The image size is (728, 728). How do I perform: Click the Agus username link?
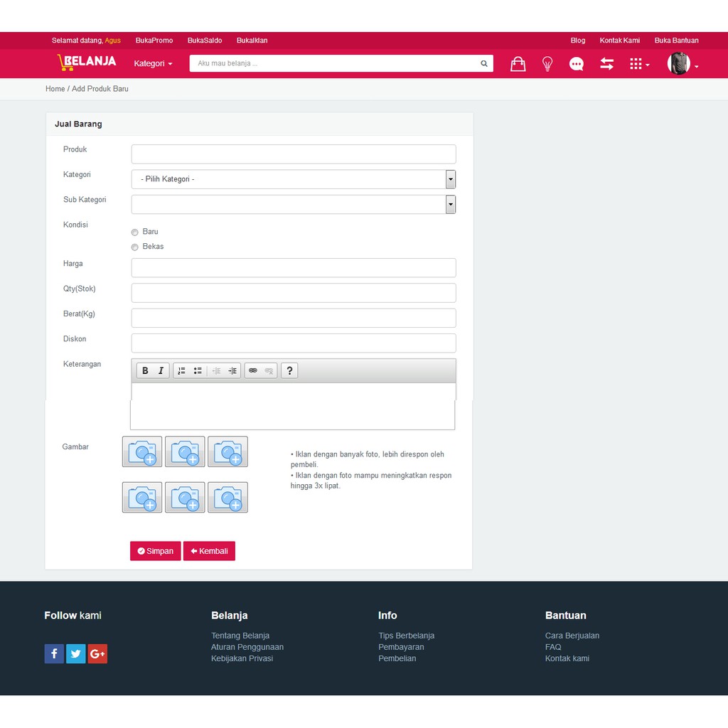[113, 41]
